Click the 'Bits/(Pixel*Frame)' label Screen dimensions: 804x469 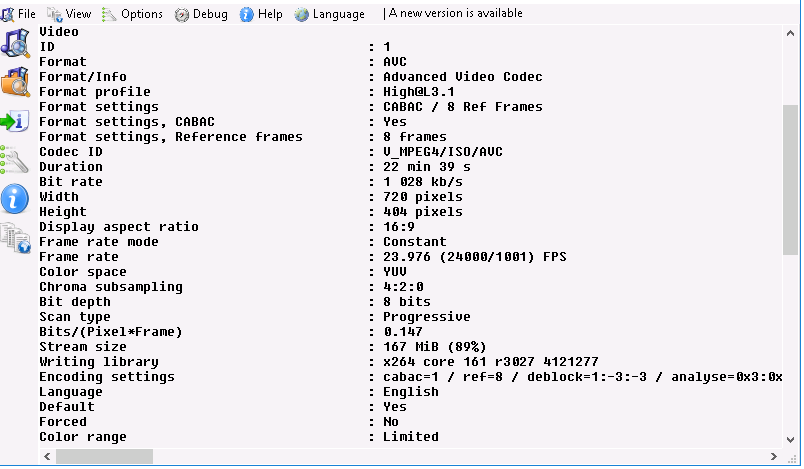[x=111, y=332]
